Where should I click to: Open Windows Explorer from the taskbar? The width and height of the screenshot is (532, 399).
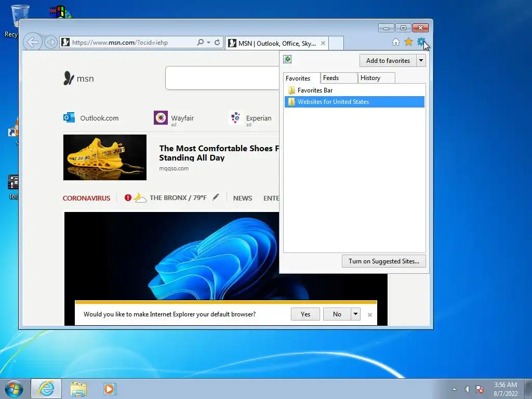[78, 389]
